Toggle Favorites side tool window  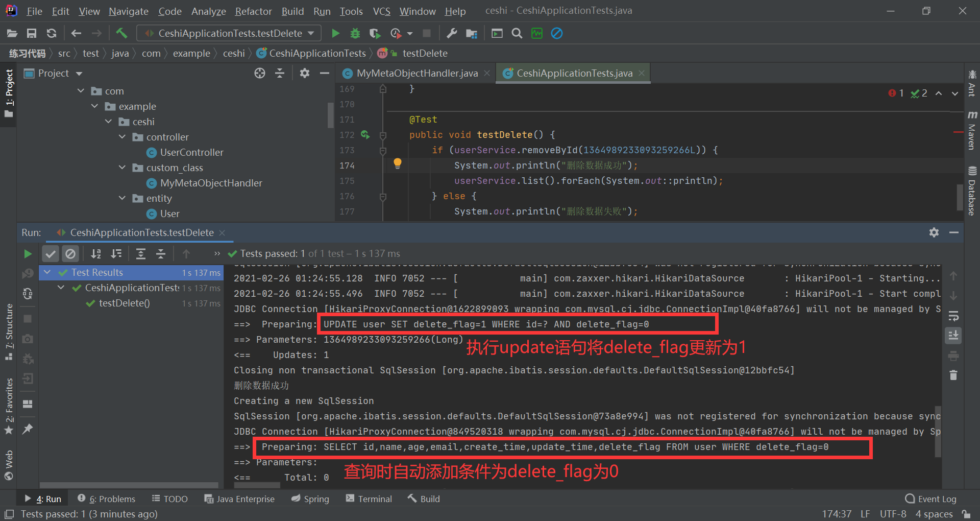tap(9, 406)
